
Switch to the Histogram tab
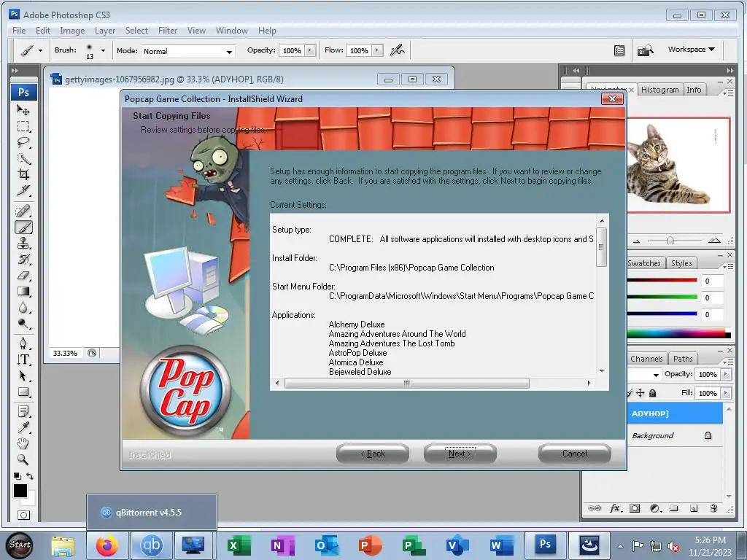[x=659, y=90]
